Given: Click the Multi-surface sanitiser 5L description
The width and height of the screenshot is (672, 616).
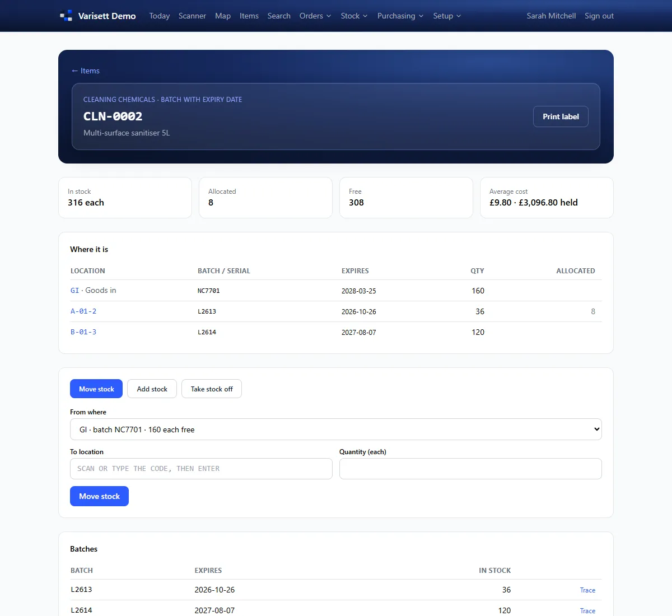Looking at the screenshot, I should 127,133.
